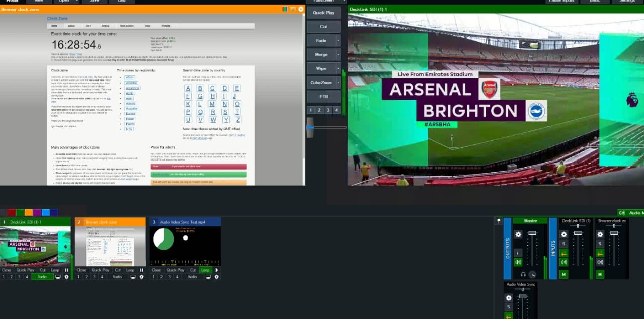The image size is (644, 319).
Task: Solo the DeckLink SDI audio channel
Action: [564, 244]
